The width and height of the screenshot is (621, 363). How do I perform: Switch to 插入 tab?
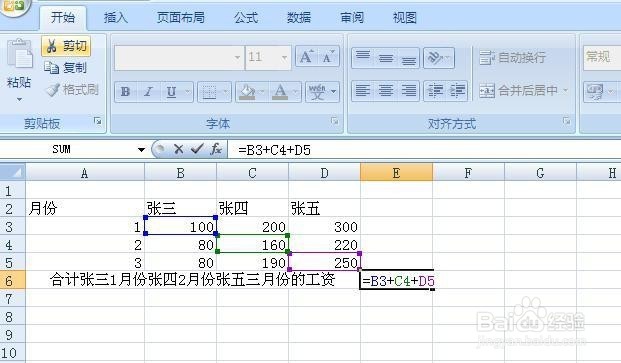pos(116,17)
